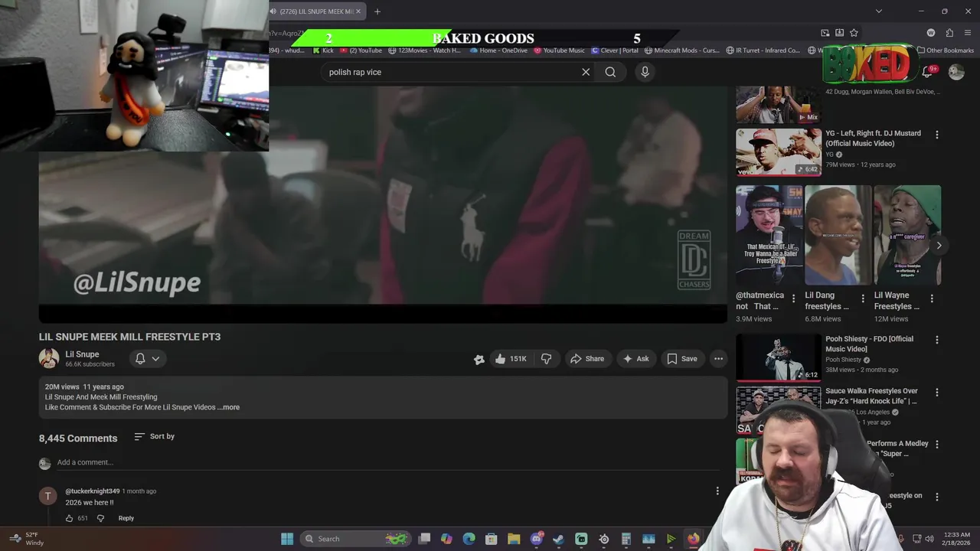Image resolution: width=980 pixels, height=551 pixels.
Task: Open Pooh Shiesty FDO video title
Action: pyautogui.click(x=869, y=344)
